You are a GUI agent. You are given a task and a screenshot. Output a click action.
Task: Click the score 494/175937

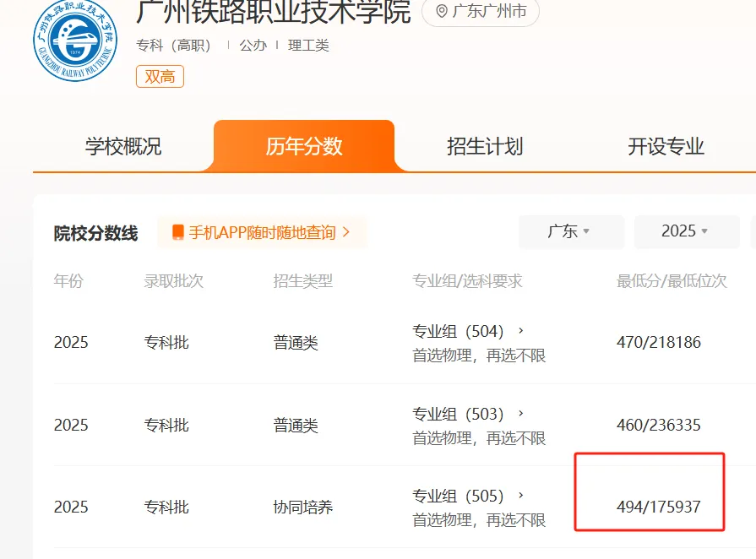pyautogui.click(x=659, y=507)
